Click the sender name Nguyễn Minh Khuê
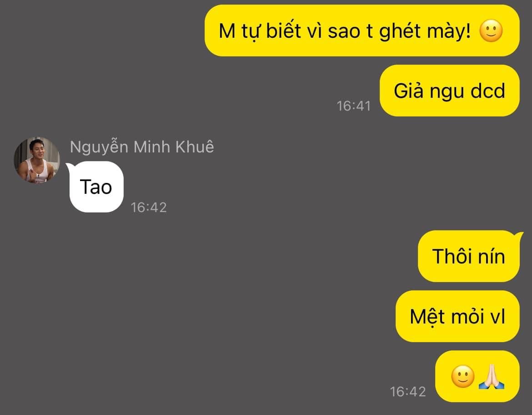This screenshot has height=415, width=532. pos(142,147)
